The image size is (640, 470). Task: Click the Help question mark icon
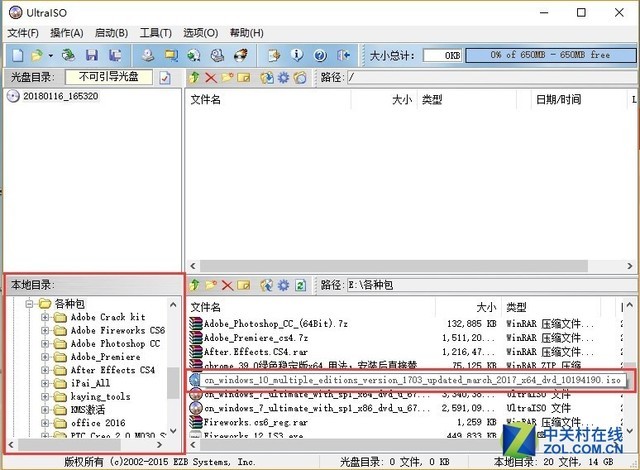coord(320,55)
